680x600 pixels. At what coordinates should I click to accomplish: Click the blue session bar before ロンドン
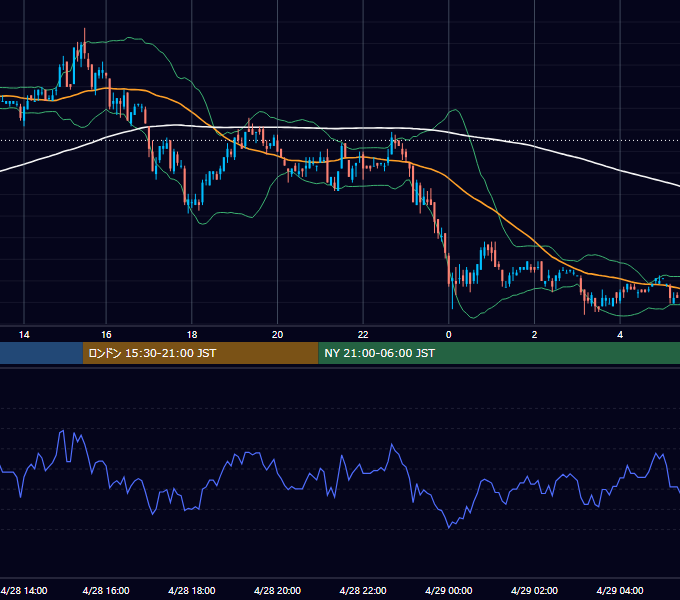41,353
